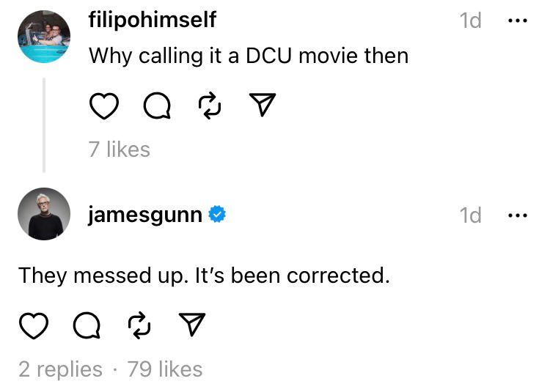The height and width of the screenshot is (392, 550).
Task: Open "They messed up. It's been corrected." post
Action: click(x=202, y=275)
